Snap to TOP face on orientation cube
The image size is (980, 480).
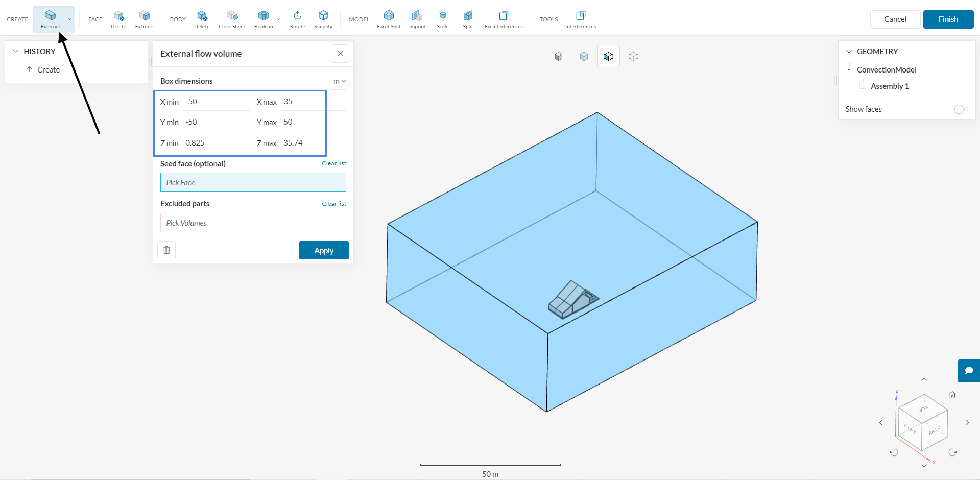[923, 409]
